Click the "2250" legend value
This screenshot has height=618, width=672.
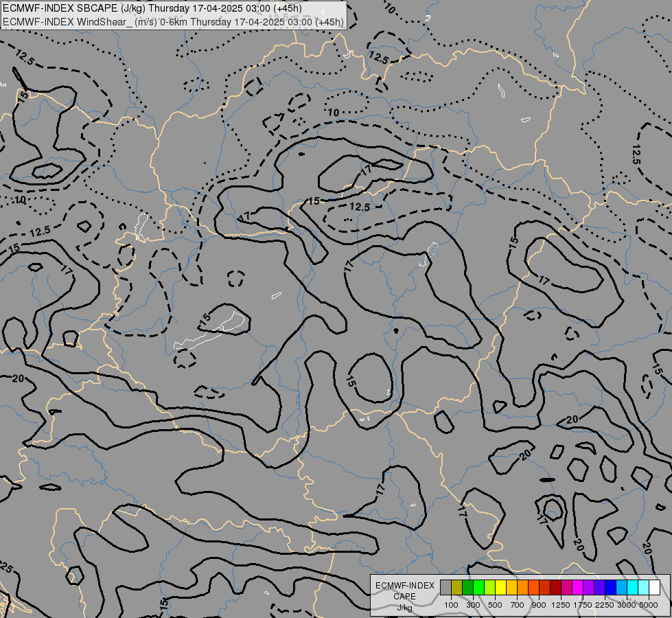(605, 605)
